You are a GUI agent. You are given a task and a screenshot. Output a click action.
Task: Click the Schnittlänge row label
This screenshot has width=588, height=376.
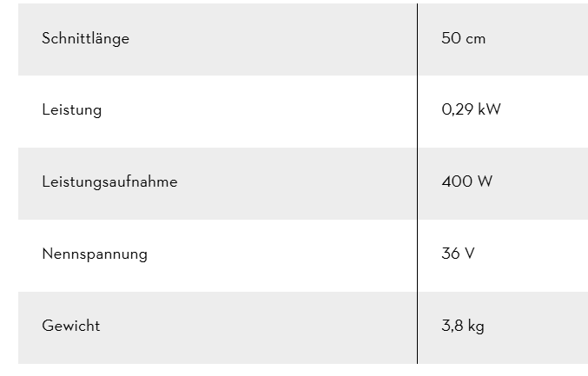coord(85,39)
